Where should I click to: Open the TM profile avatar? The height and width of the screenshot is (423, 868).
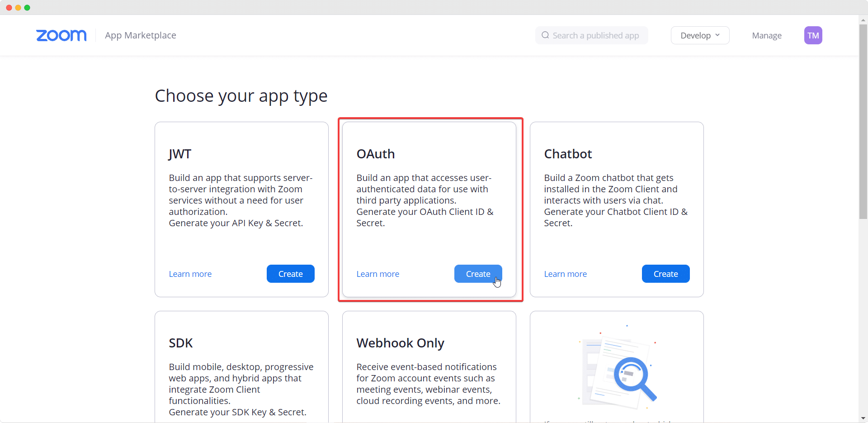point(813,35)
